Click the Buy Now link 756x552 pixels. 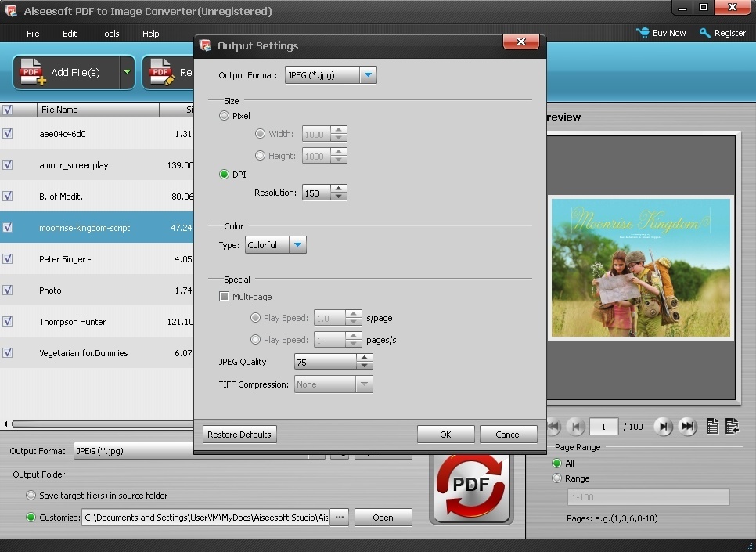click(x=668, y=33)
